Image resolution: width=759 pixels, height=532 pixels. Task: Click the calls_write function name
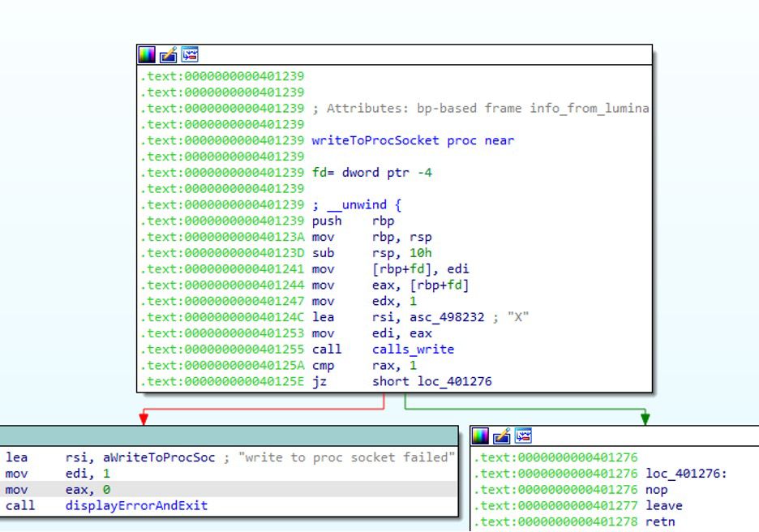(x=413, y=350)
